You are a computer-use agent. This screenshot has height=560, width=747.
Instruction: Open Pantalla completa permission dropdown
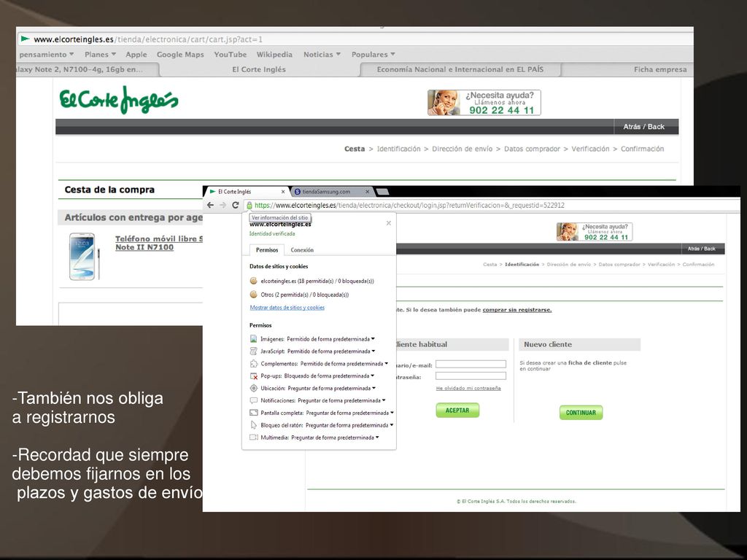tap(392, 413)
